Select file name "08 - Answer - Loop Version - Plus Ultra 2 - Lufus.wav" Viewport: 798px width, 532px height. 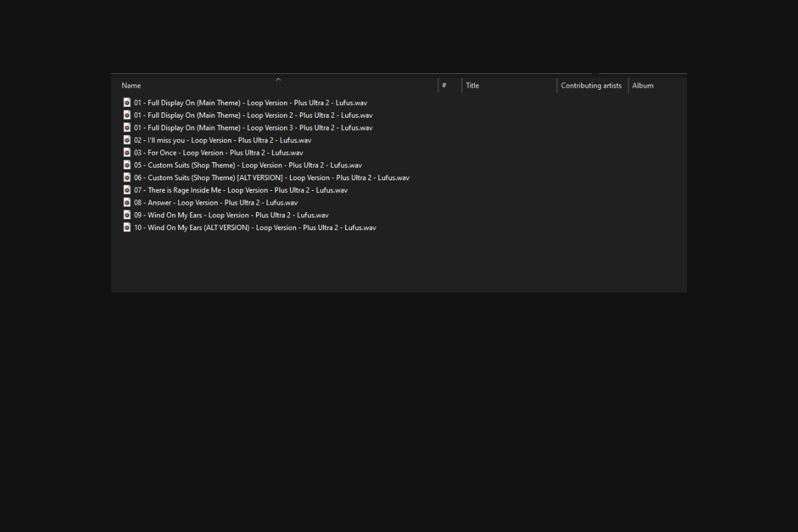click(x=216, y=203)
